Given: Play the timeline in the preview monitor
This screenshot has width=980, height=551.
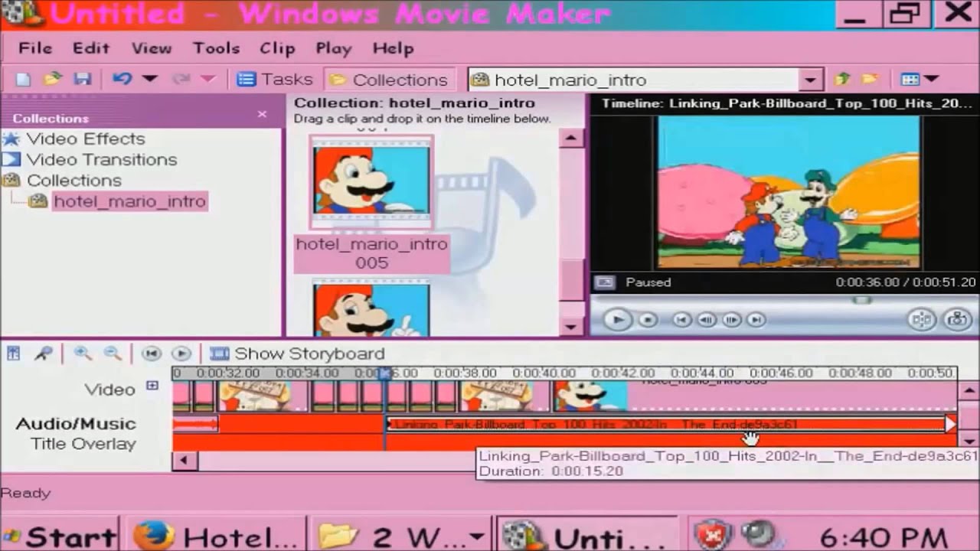Looking at the screenshot, I should (x=618, y=319).
